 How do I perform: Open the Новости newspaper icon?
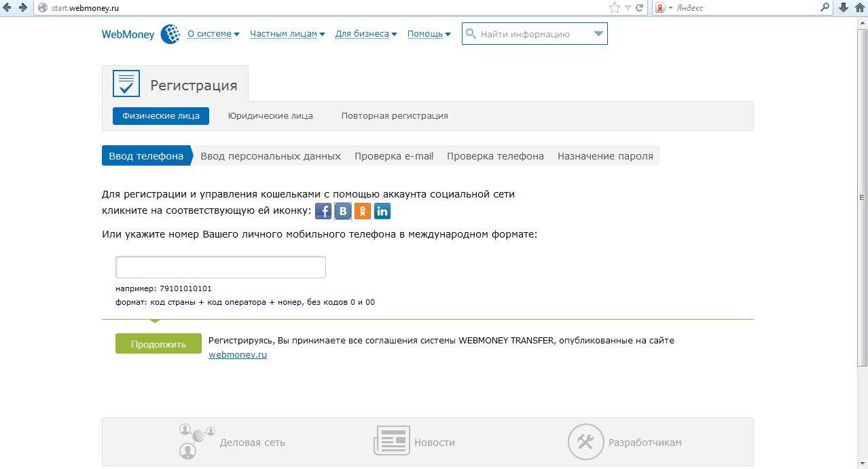pos(392,441)
